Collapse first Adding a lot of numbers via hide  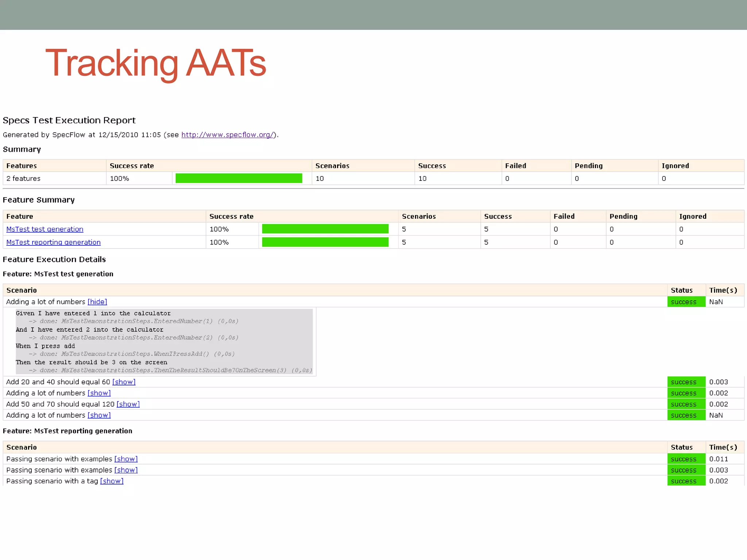coord(97,302)
